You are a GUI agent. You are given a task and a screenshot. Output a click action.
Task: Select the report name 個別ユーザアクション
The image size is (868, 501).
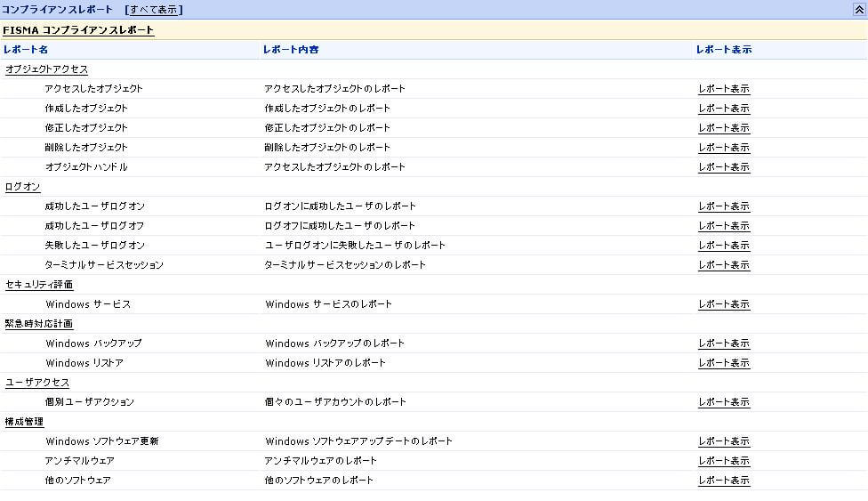pyautogui.click(x=89, y=402)
